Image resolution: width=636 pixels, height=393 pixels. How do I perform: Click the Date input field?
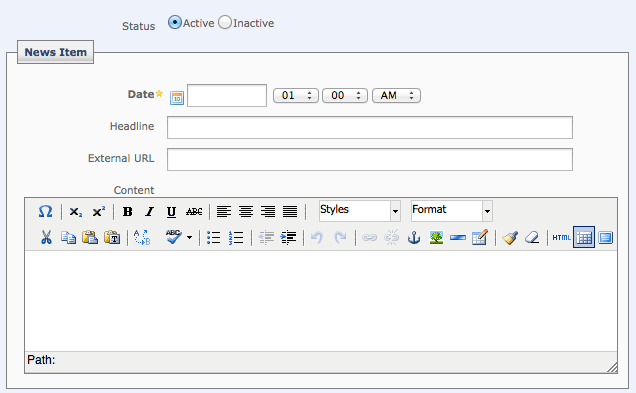click(227, 95)
